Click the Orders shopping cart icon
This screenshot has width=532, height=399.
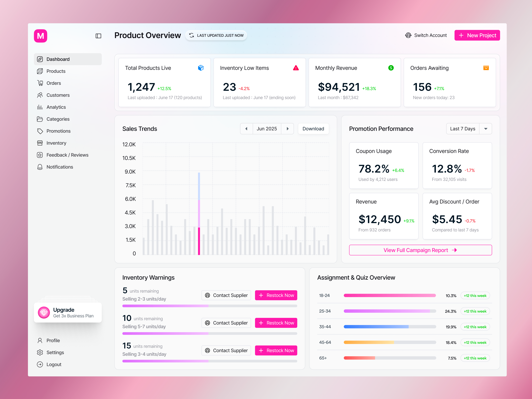point(40,83)
